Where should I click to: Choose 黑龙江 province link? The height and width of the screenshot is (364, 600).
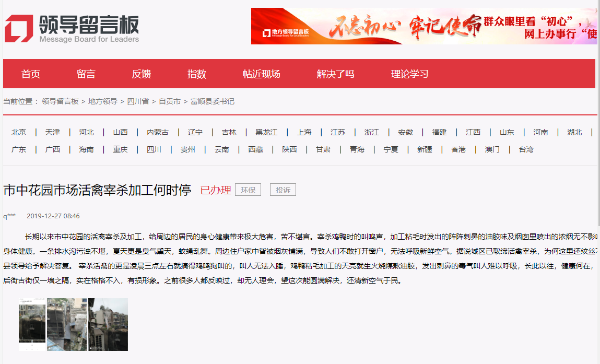266,132
